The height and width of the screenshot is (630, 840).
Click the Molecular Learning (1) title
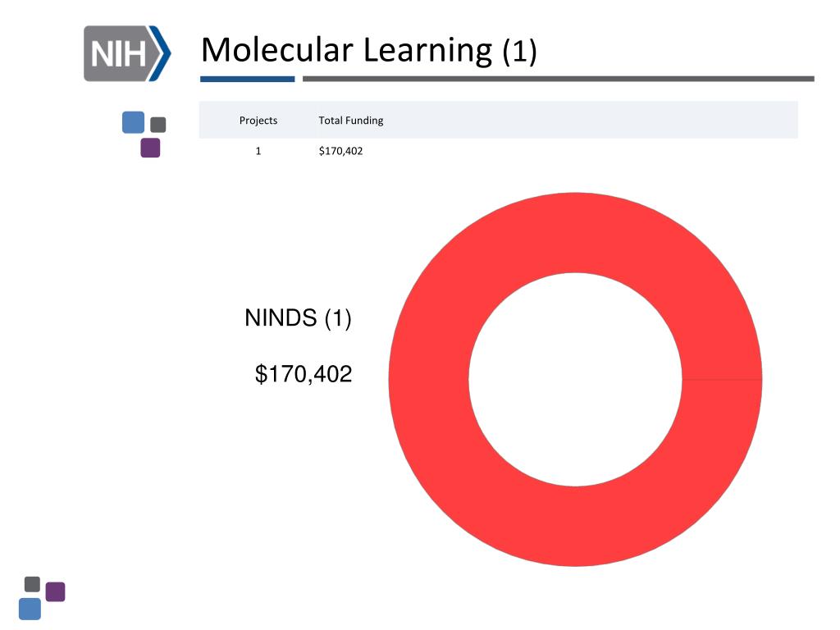click(368, 50)
